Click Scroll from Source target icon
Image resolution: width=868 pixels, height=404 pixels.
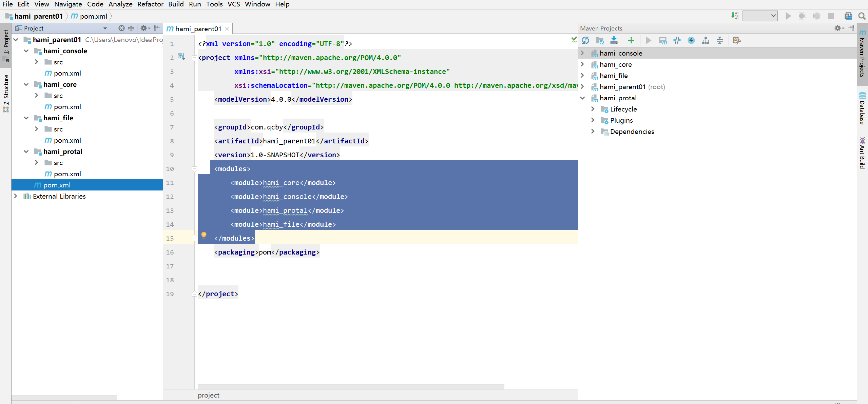121,28
